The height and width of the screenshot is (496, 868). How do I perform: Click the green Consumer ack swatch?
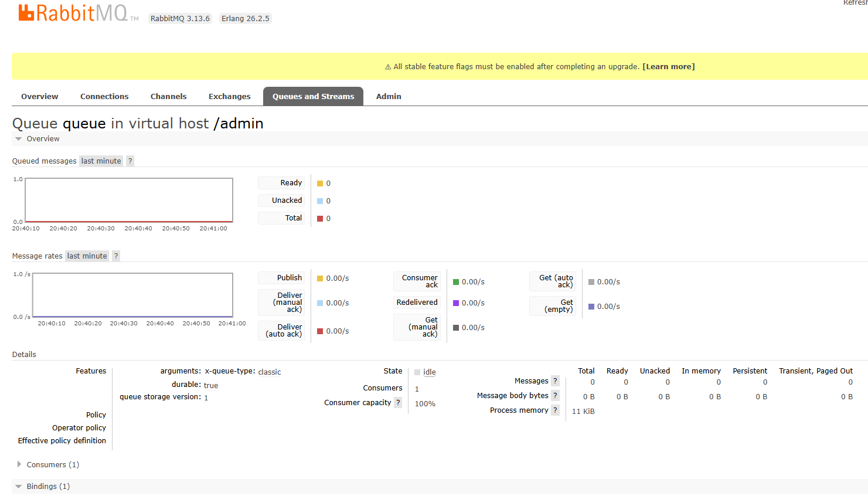coord(456,282)
